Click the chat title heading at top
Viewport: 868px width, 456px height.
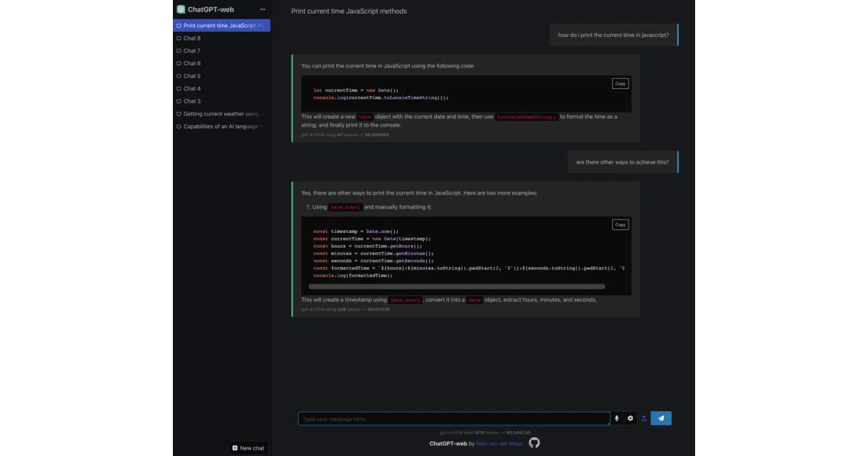tap(349, 12)
